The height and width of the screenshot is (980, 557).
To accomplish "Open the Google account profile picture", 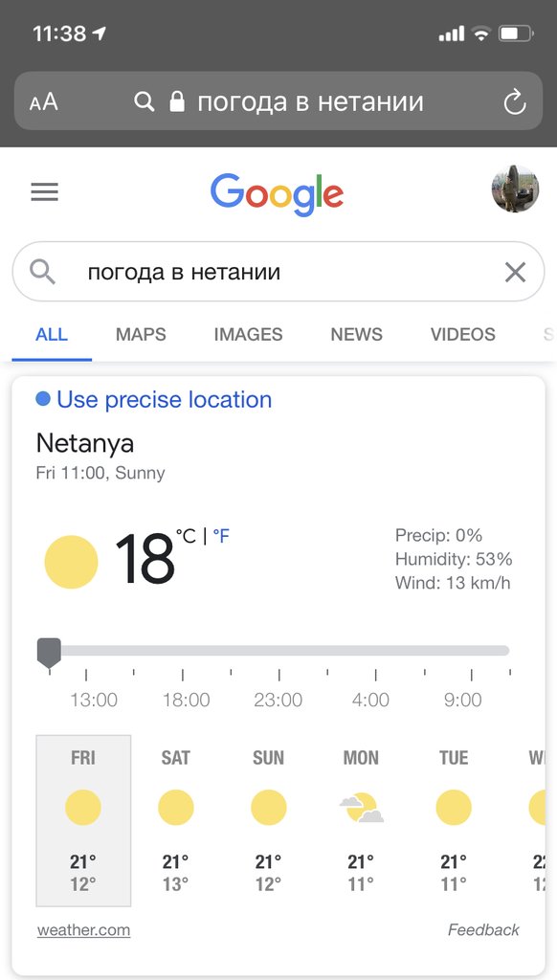I will [515, 189].
